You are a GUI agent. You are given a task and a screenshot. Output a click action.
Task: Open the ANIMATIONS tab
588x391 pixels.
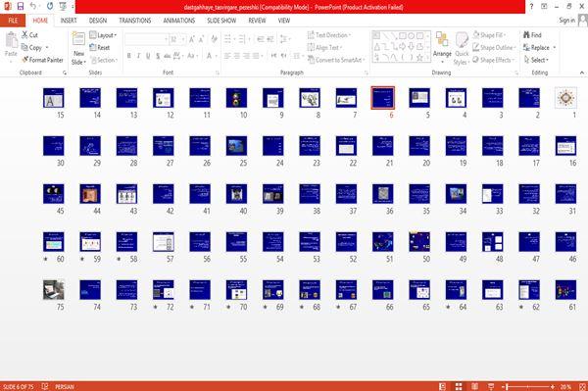[179, 21]
